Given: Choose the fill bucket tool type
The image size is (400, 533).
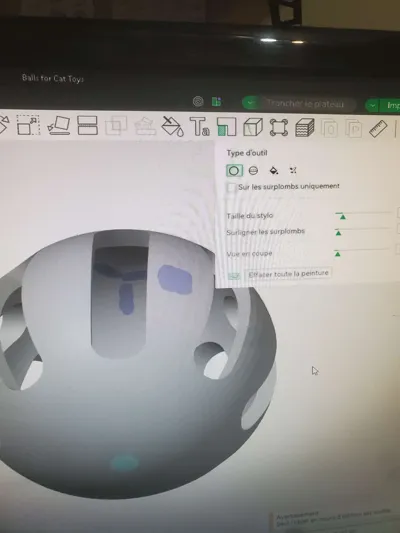Looking at the screenshot, I should tap(274, 170).
